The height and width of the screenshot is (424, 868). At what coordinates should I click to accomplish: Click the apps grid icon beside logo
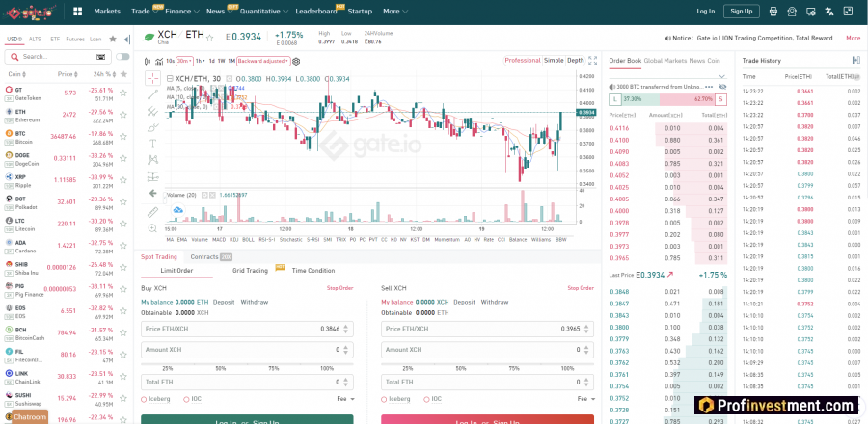pos(77,12)
